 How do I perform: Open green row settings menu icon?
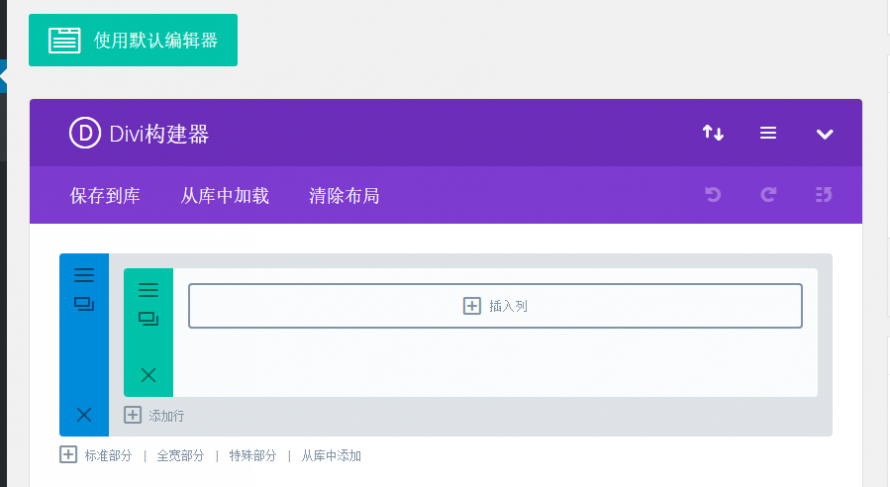pyautogui.click(x=148, y=290)
